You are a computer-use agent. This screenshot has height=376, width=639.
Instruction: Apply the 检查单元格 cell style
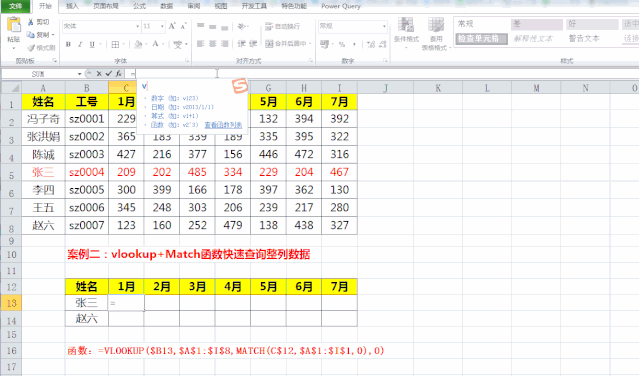tap(481, 39)
